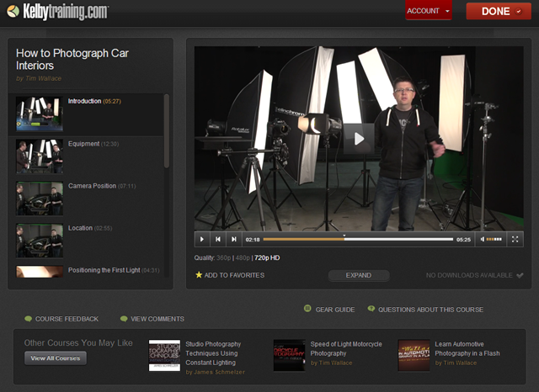Select the Camera Position lesson
Screen dimensions: 539x392
91,186
